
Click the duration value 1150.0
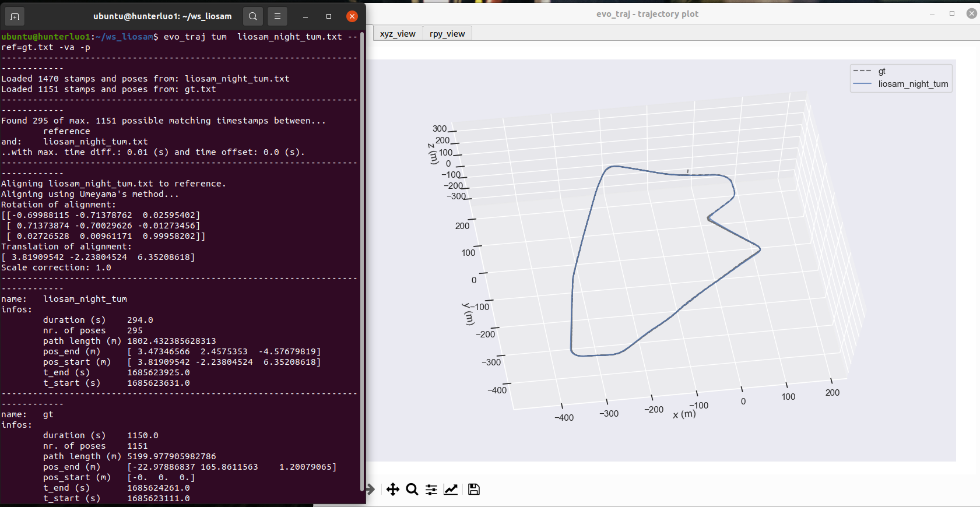143,435
